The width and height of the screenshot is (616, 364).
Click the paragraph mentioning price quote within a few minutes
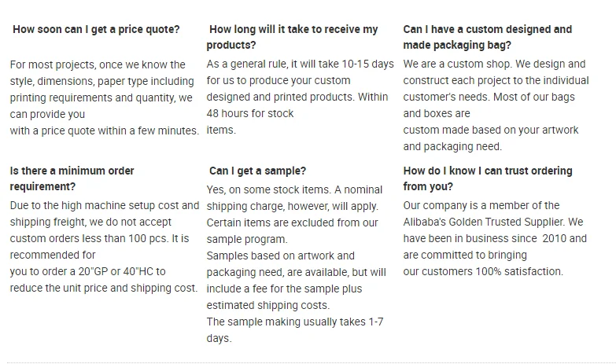(105, 97)
